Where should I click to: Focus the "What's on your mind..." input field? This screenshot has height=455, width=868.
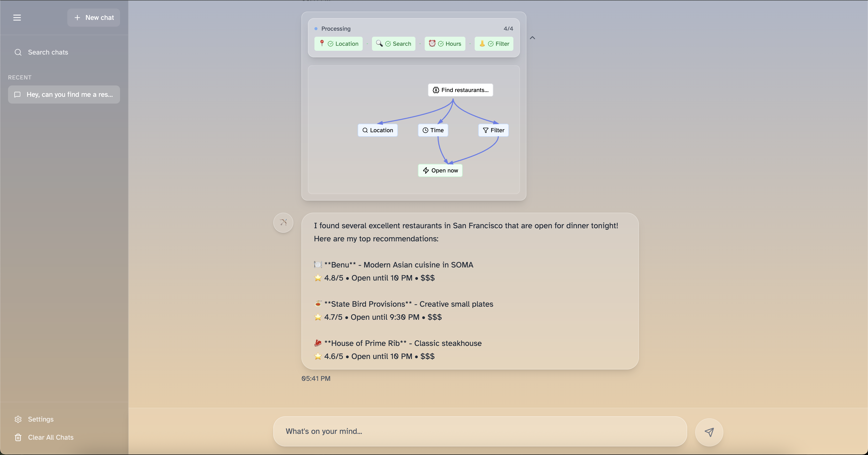click(480, 431)
